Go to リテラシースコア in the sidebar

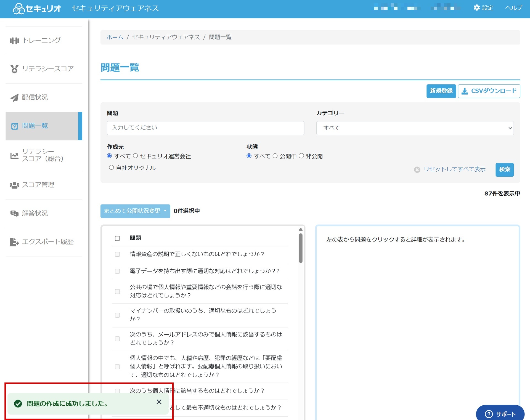[x=44, y=69]
